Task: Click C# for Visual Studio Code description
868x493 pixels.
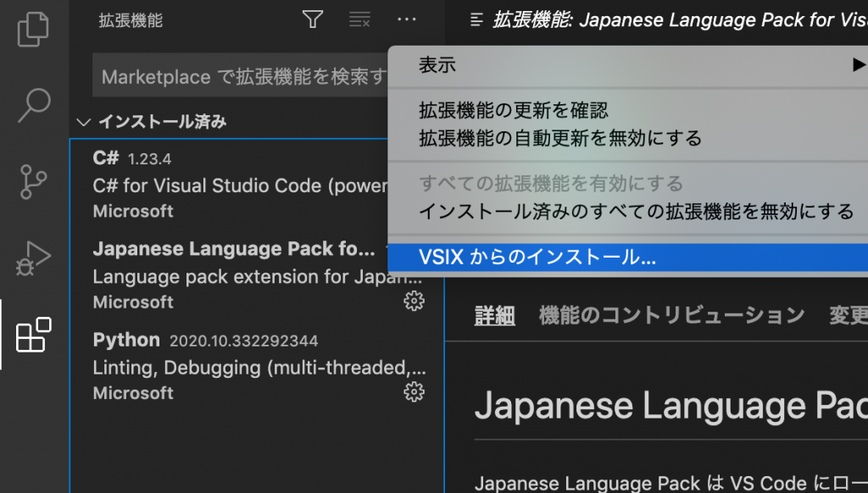Action: pos(240,186)
